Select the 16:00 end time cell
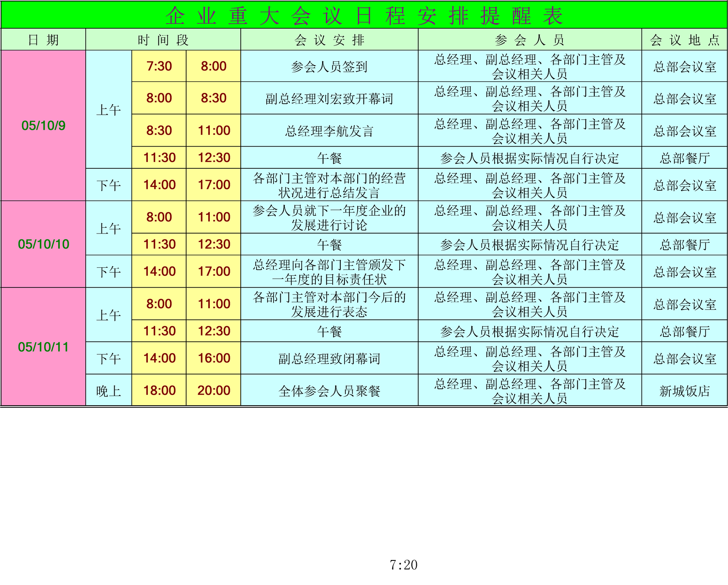Image resolution: width=728 pixels, height=585 pixels. click(213, 358)
